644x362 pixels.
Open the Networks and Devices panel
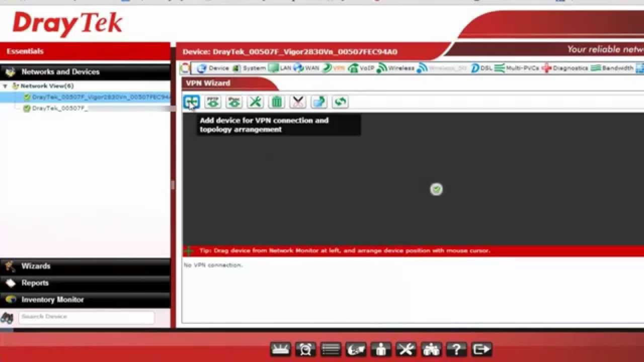[86, 72]
